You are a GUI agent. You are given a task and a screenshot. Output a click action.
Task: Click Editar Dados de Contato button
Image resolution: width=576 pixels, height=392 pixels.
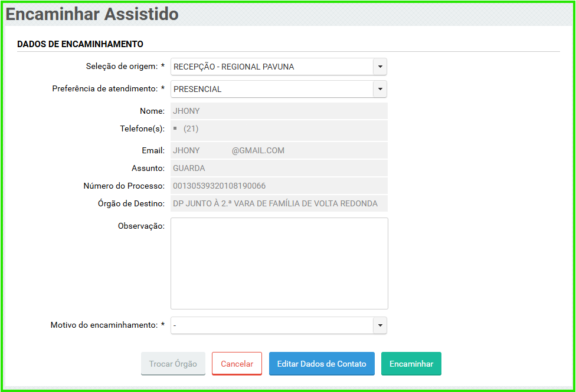tap(322, 364)
